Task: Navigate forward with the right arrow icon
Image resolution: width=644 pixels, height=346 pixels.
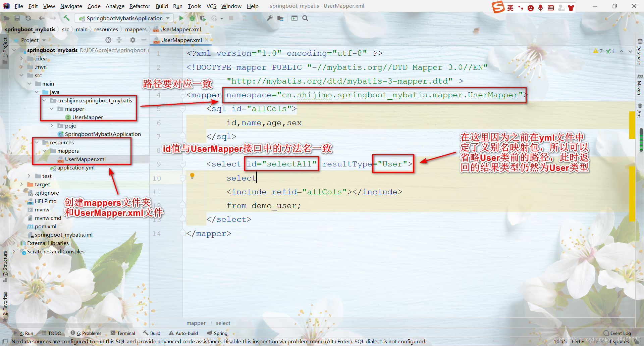Action: pos(53,18)
